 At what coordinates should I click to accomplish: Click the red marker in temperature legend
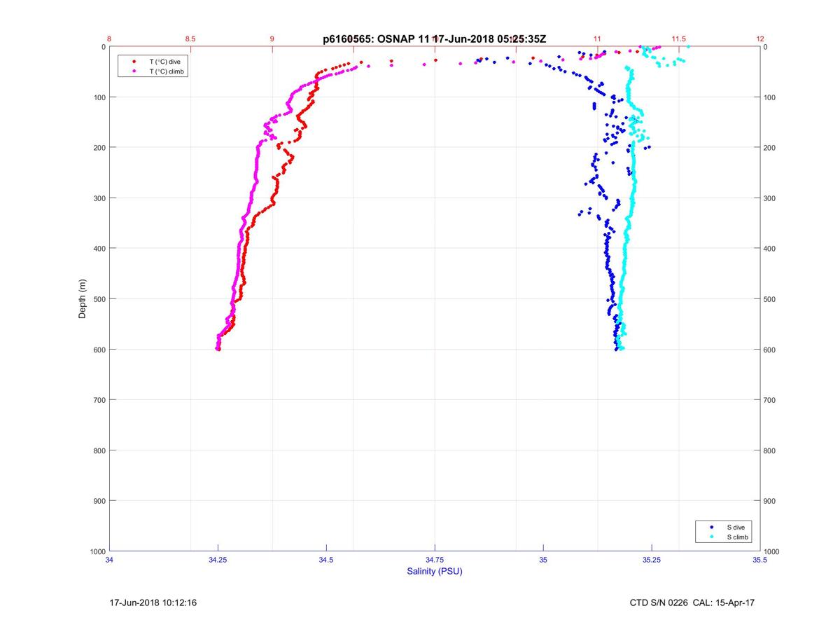pos(134,62)
